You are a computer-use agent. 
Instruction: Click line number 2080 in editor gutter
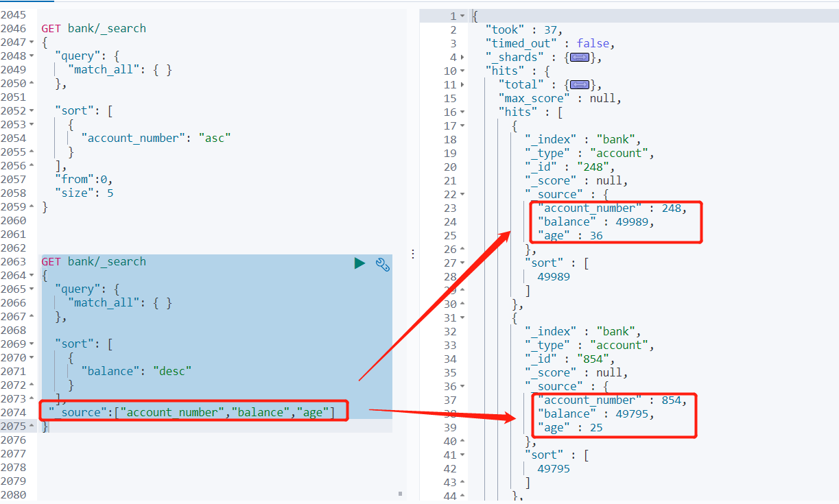(x=13, y=495)
